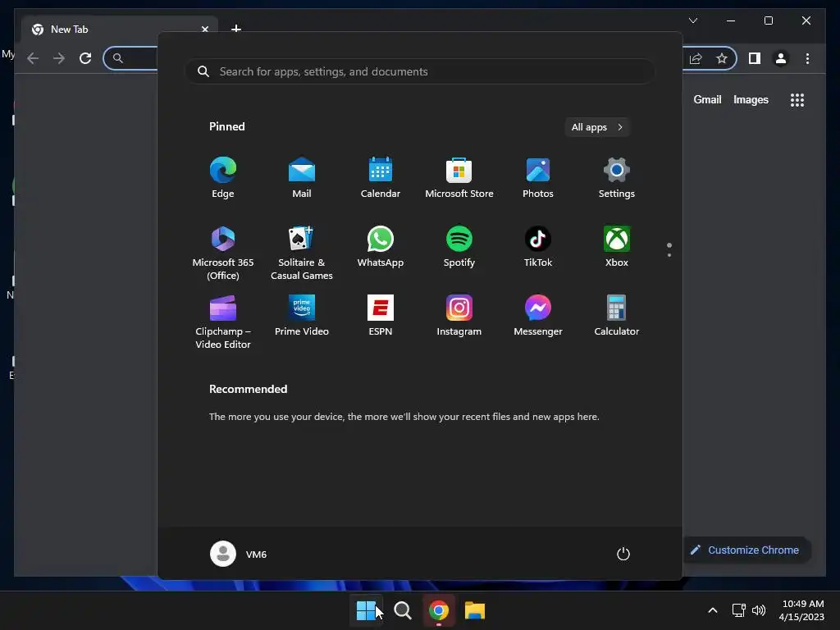The image size is (840, 630).
Task: Switch to Chrome on the taskbar
Action: (438, 610)
